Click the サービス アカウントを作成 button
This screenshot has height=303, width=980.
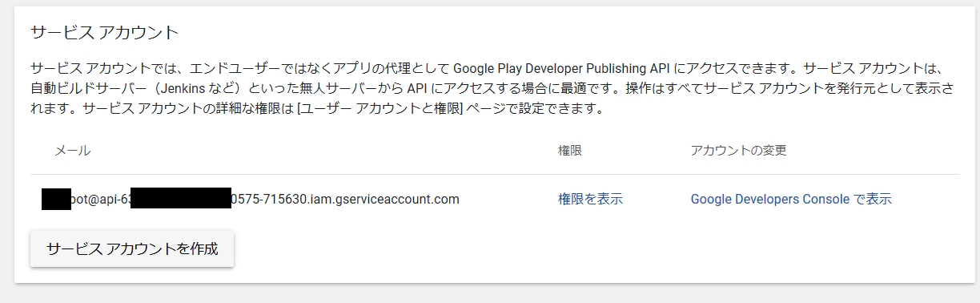(x=132, y=248)
